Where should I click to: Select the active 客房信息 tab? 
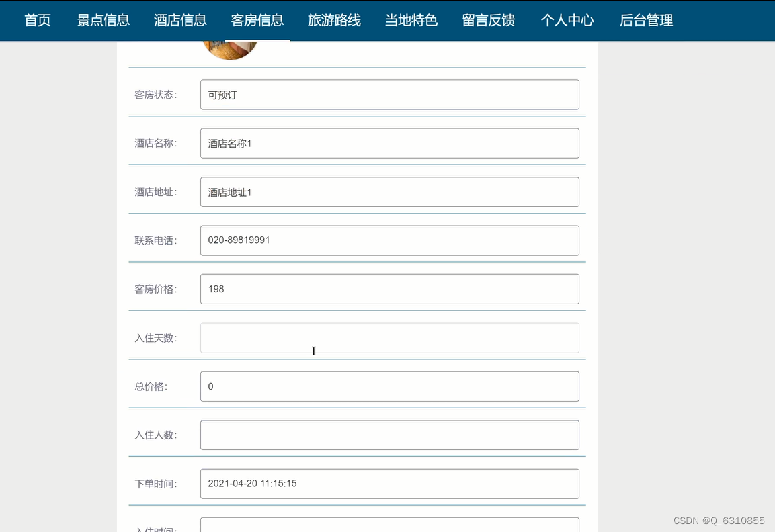pos(257,20)
